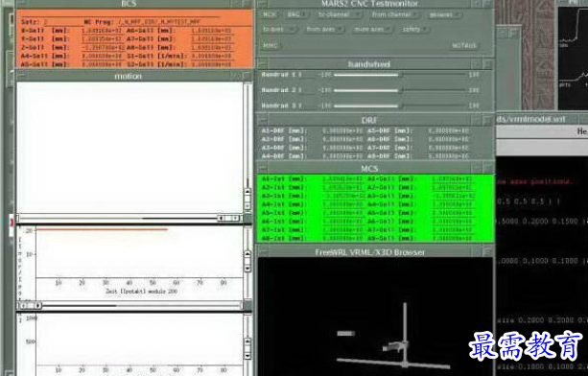Open the 'more axes' dropdown

click(372, 29)
